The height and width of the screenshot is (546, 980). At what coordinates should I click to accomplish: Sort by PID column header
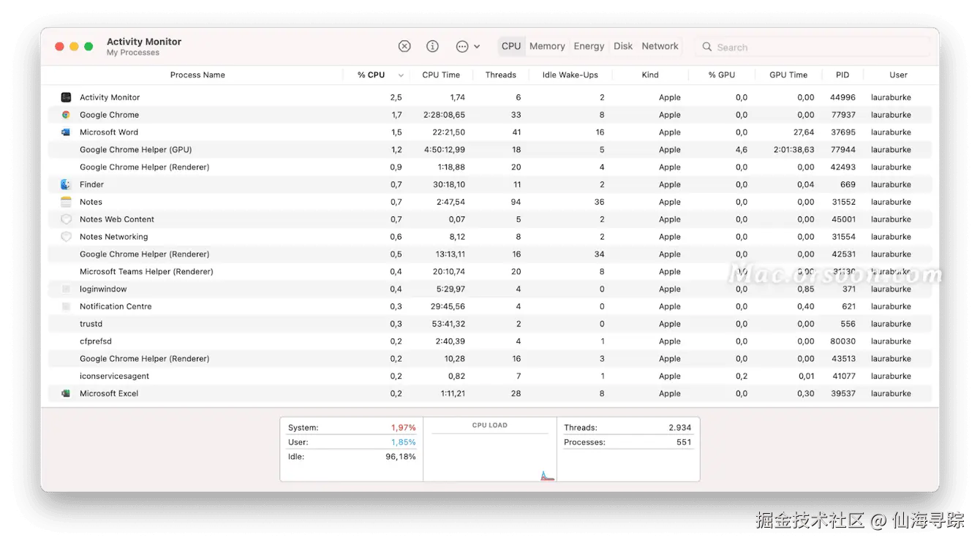843,75
